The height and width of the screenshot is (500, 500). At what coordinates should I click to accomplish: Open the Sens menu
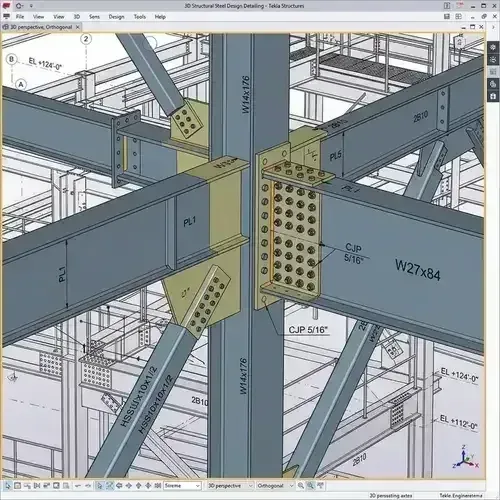click(94, 16)
